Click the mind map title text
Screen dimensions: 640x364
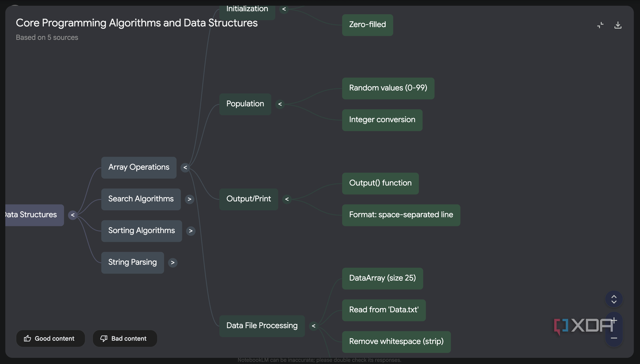[x=137, y=23]
